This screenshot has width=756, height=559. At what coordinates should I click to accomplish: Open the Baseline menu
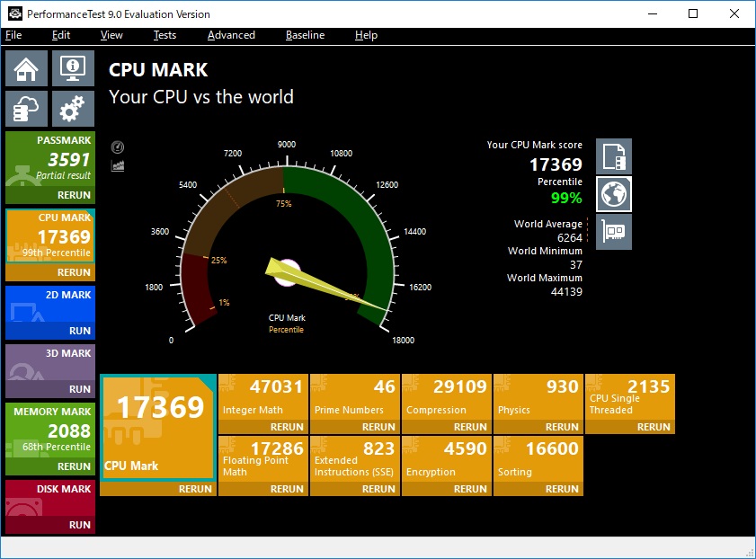(x=305, y=35)
